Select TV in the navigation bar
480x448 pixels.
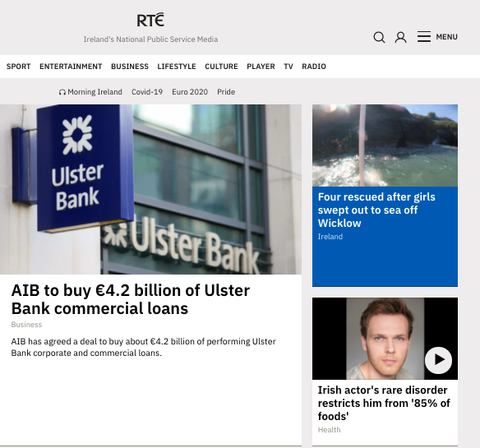tap(288, 67)
